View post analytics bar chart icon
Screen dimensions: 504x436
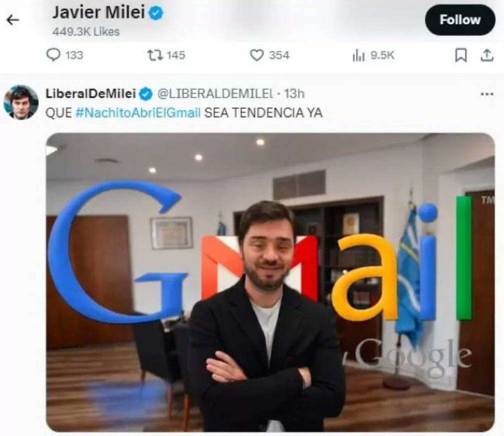click(x=358, y=55)
